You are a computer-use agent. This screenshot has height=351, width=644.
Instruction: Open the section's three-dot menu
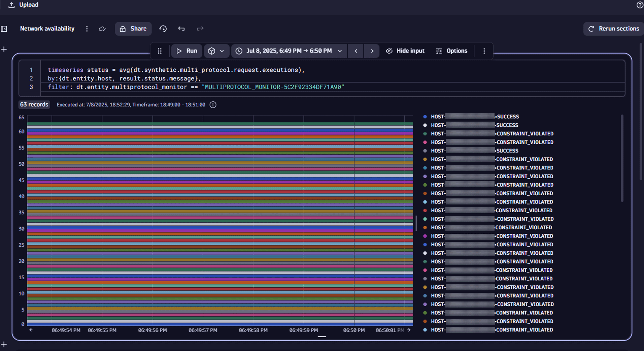[x=484, y=51]
